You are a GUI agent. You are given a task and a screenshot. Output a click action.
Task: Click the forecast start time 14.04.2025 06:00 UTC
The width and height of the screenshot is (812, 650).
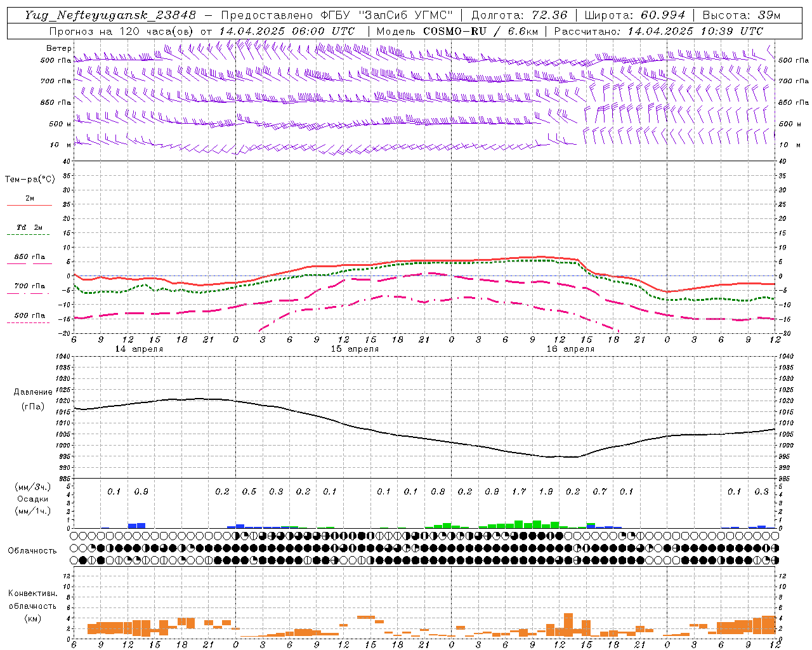[x=287, y=31]
